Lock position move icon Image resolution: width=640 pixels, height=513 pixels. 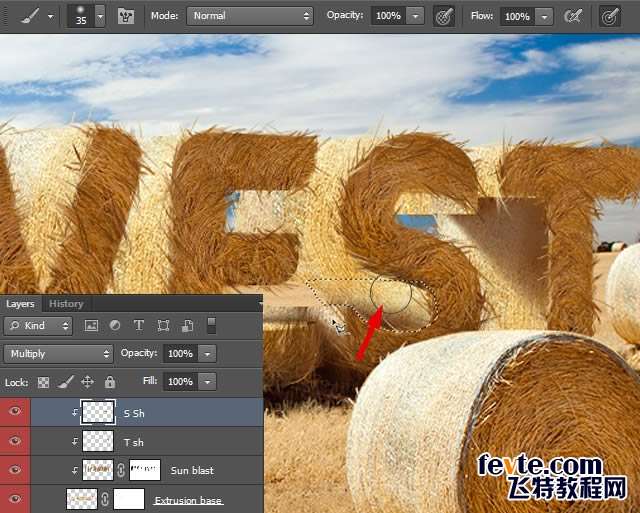click(87, 382)
